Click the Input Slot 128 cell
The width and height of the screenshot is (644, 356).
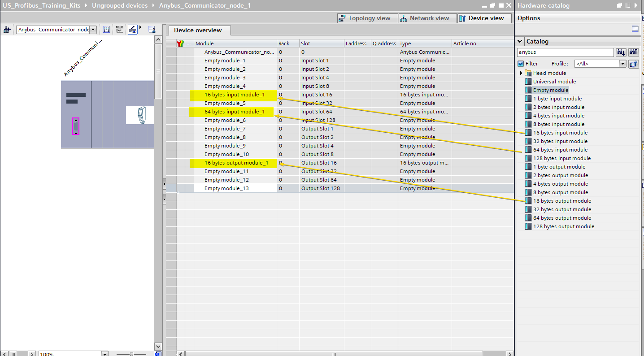[x=322, y=120]
